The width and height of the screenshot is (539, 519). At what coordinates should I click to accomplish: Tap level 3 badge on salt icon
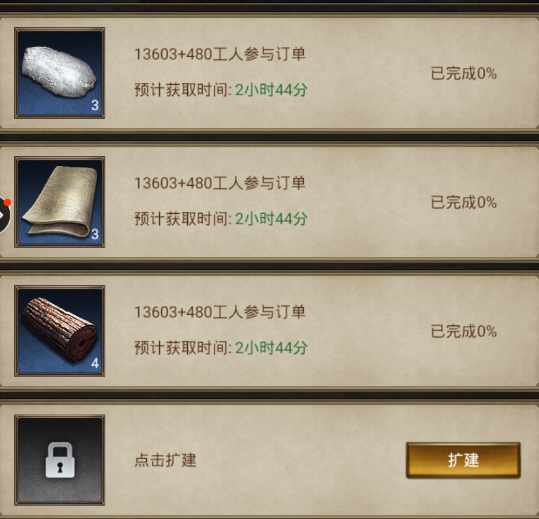coord(95,105)
